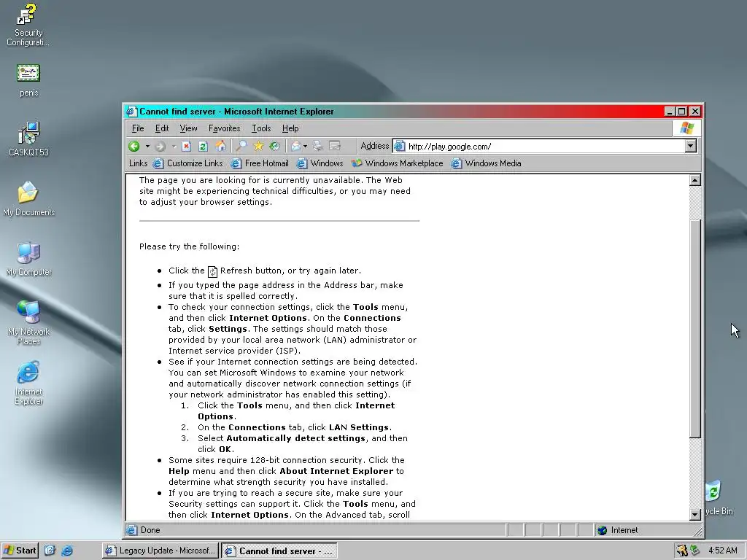The width and height of the screenshot is (747, 560).
Task: Open the View menu
Action: tap(188, 128)
